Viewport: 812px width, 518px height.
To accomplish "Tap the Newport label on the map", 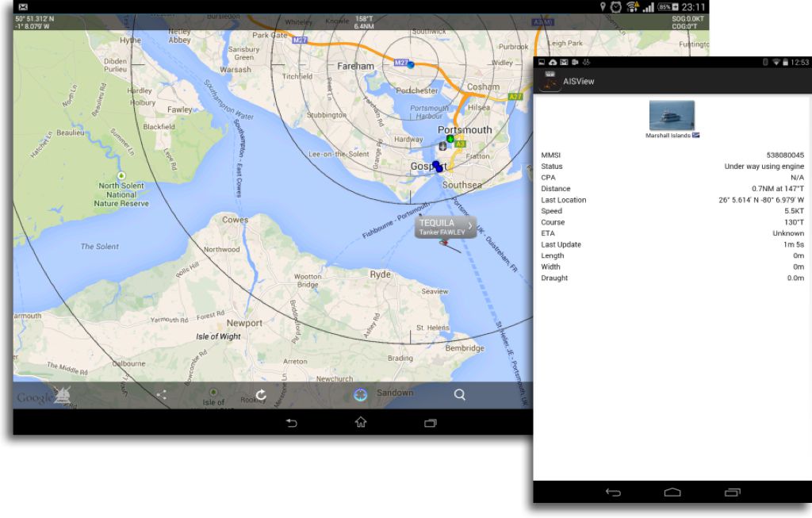I will pos(244,323).
